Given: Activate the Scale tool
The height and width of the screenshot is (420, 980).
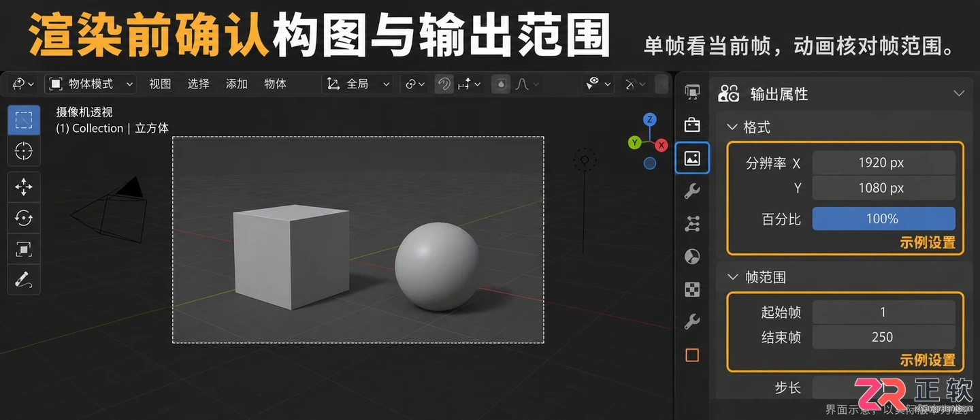Looking at the screenshot, I should [x=24, y=249].
